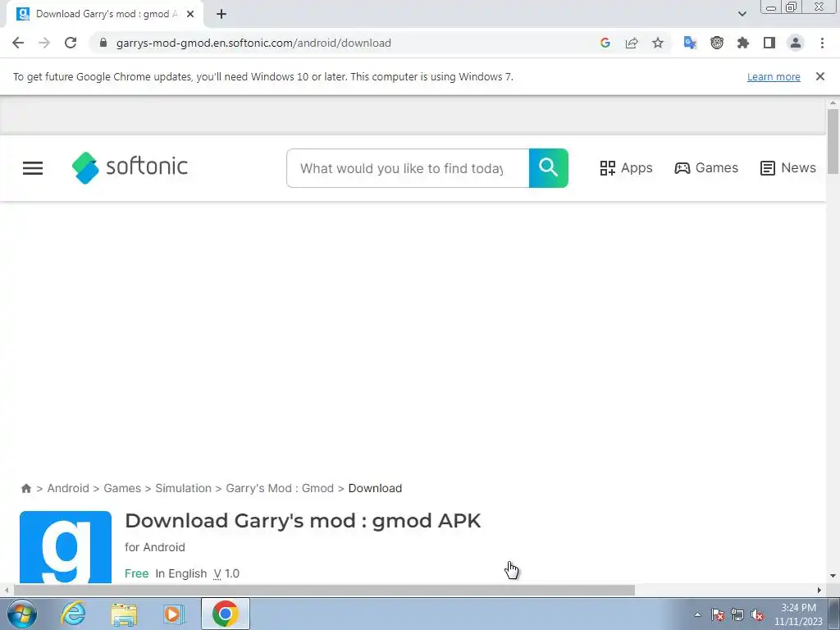Click the muted volume tray icon
Screen dimensions: 840x630
pos(757,615)
